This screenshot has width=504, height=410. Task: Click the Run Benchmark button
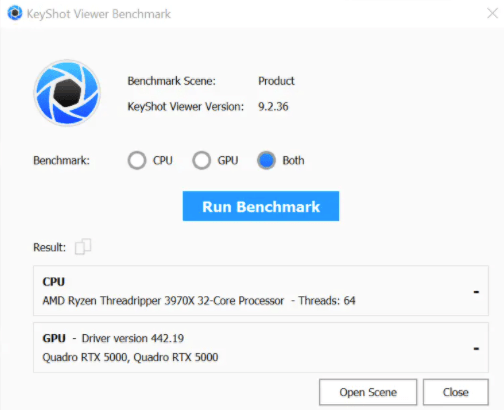click(x=261, y=206)
